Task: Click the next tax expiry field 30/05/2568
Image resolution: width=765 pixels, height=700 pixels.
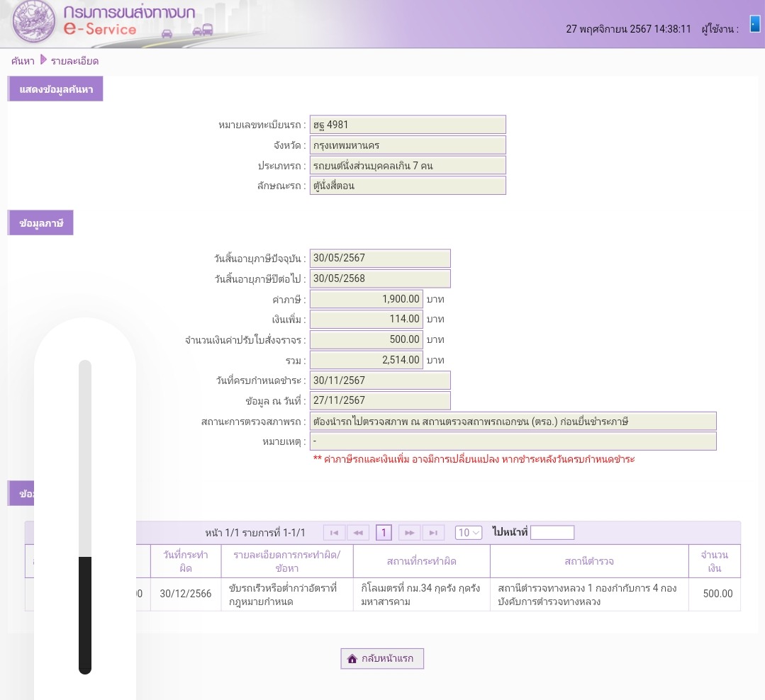Action: [380, 278]
